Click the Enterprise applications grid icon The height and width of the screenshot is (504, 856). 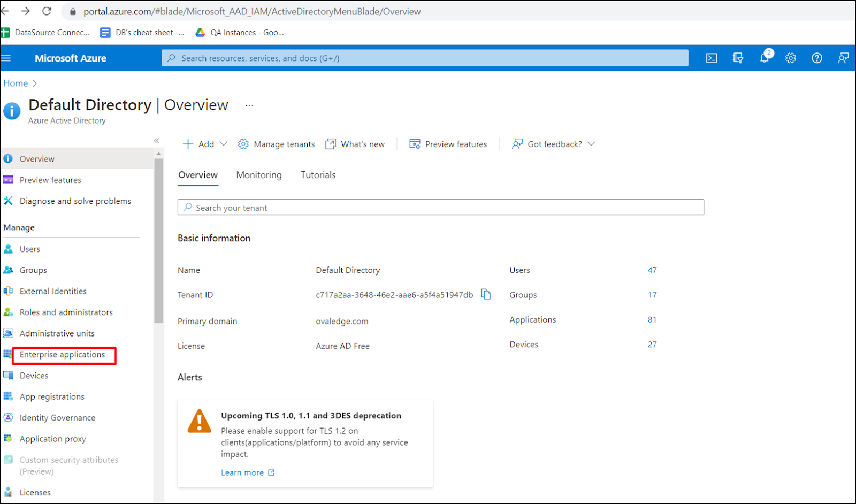click(7, 354)
